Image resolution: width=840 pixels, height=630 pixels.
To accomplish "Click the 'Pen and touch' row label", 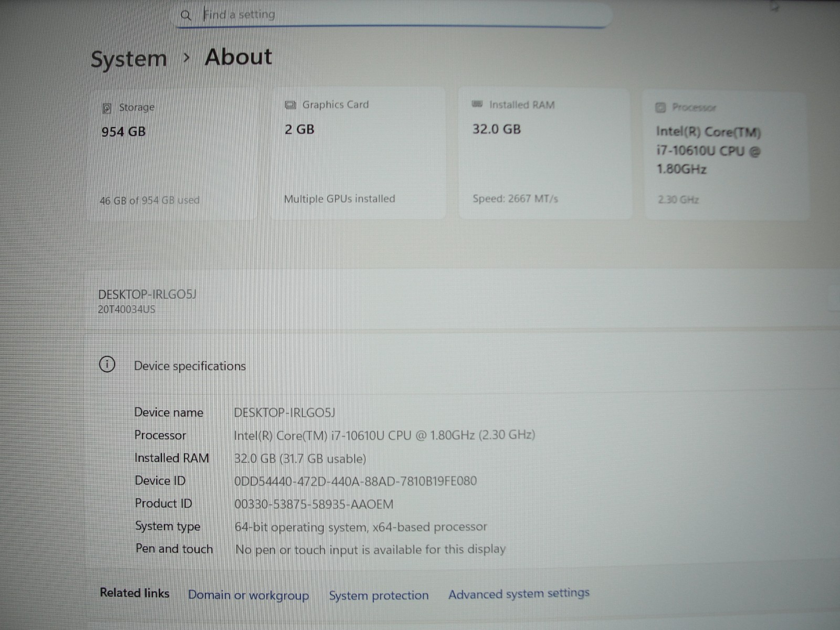I will pos(174,549).
